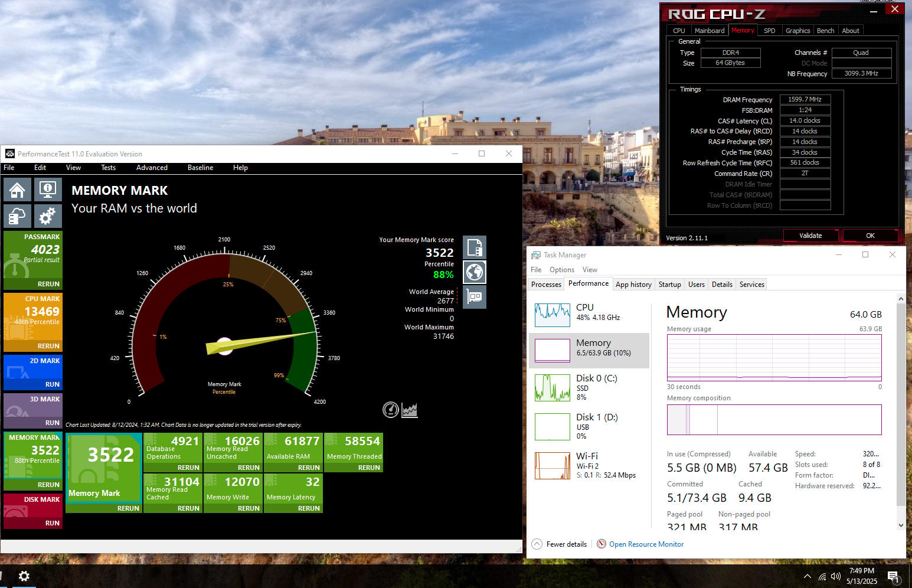Click Task Manager scrollbar down arrow
Viewport: 912px width, 588px height.
(x=901, y=525)
